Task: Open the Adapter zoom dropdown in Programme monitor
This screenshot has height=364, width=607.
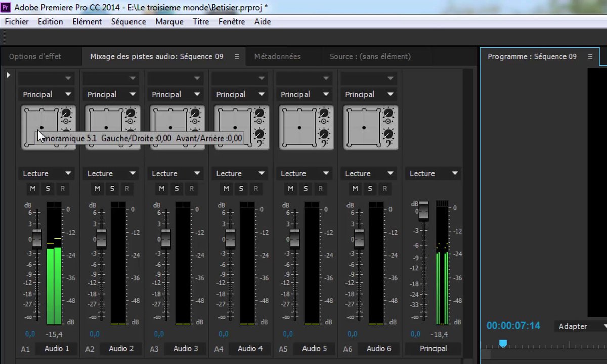Action: [x=582, y=326]
